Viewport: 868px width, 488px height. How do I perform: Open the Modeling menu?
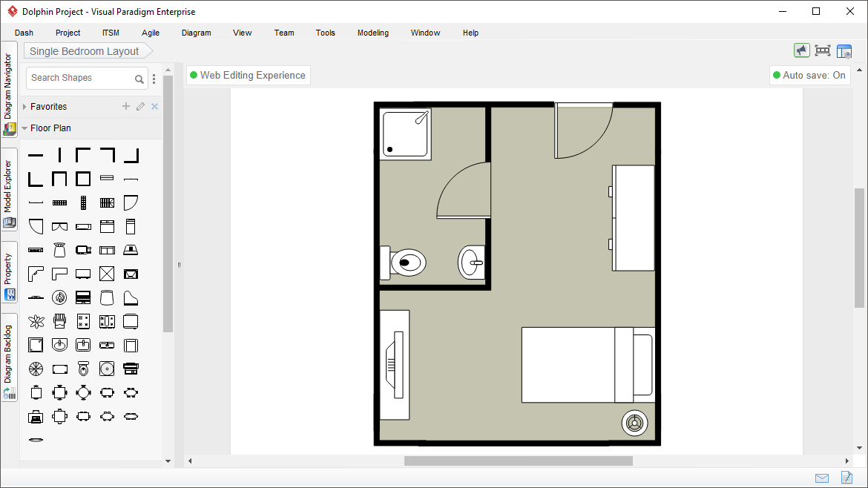pos(372,33)
